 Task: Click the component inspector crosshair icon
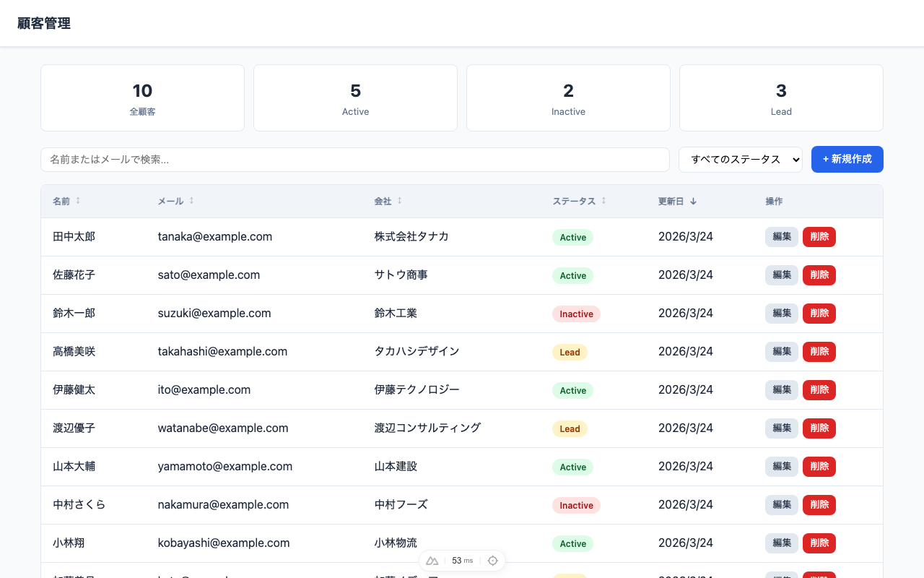(493, 561)
